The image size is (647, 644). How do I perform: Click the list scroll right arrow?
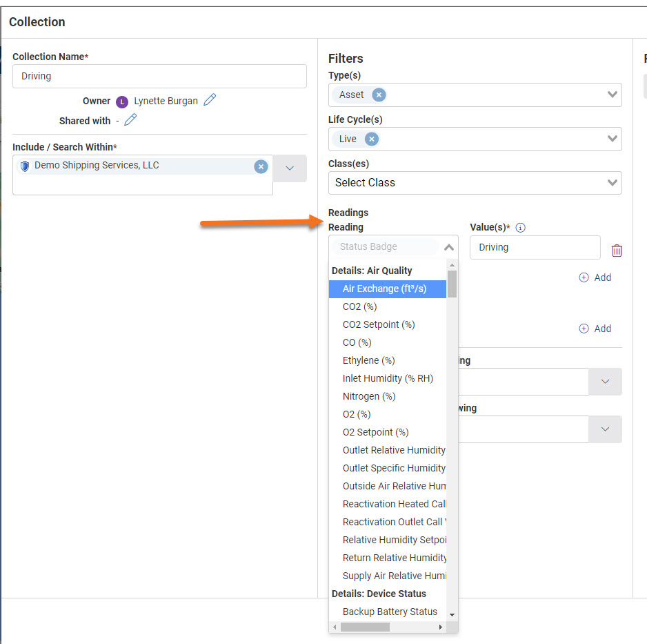click(x=440, y=627)
